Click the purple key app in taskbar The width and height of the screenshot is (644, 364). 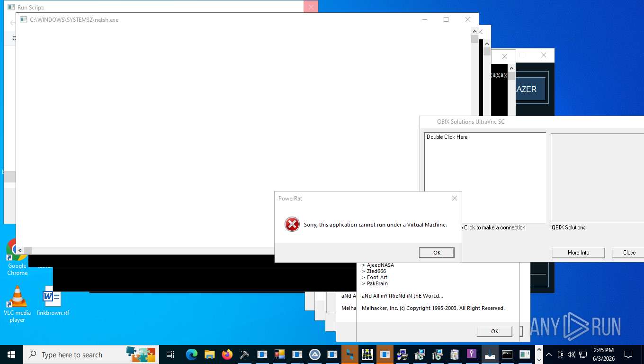coord(472,355)
